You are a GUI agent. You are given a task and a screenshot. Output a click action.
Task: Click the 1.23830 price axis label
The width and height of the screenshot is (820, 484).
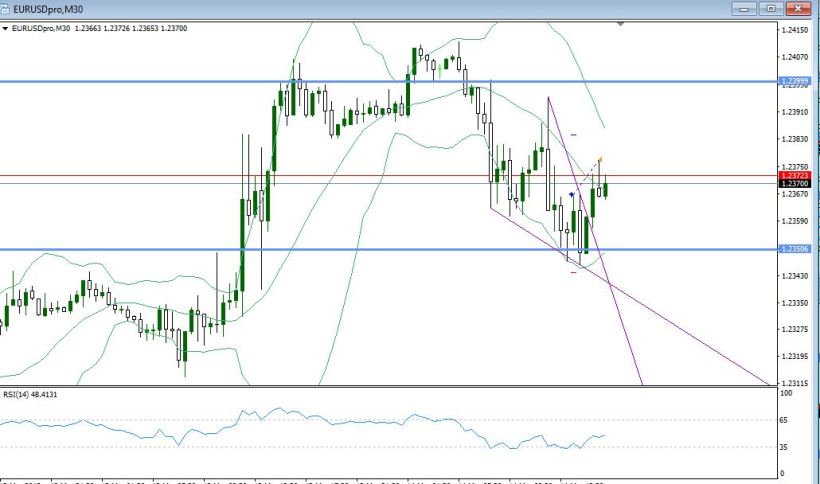click(795, 139)
